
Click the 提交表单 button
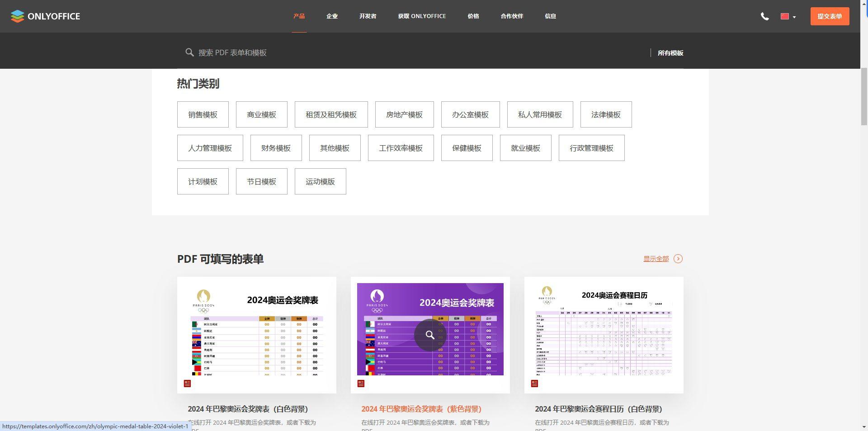tap(830, 16)
